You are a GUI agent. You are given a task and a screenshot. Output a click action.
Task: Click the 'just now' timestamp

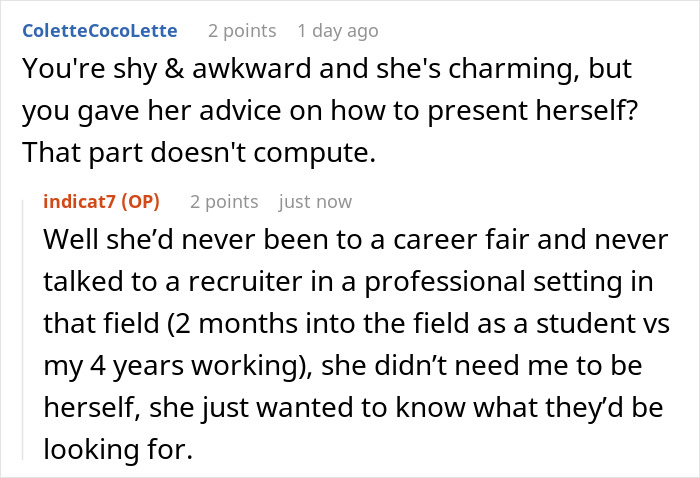click(x=315, y=201)
